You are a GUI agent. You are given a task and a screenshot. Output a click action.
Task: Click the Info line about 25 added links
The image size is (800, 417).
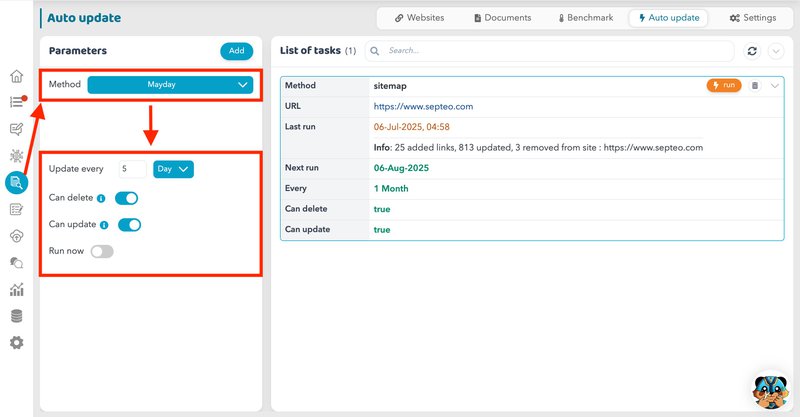tap(538, 148)
